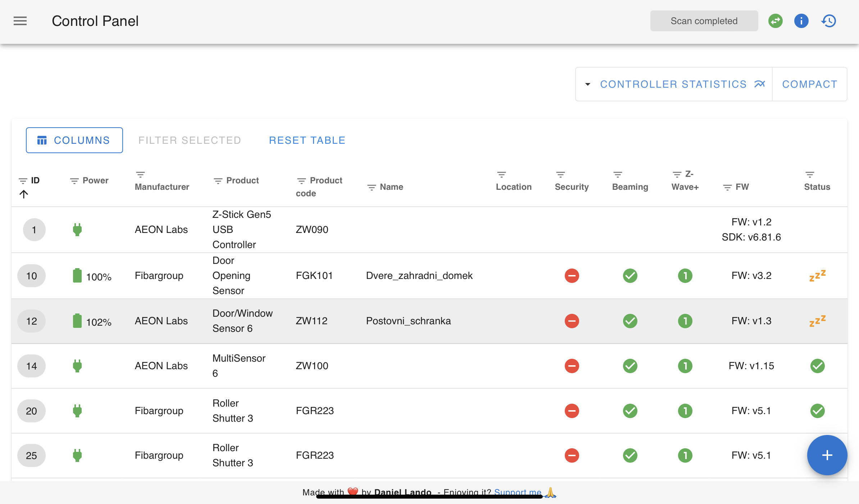Open the hamburger navigation menu
The image size is (859, 504).
pos(20,21)
